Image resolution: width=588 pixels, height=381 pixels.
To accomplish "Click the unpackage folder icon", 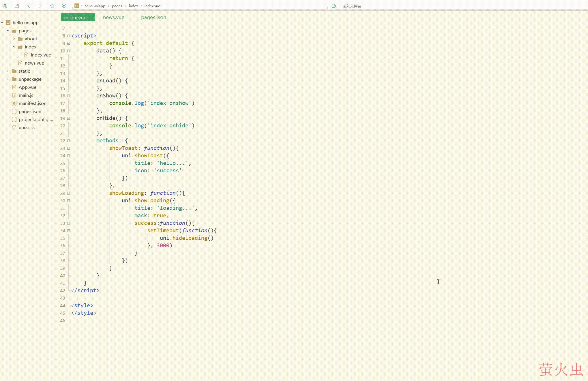I will [14, 79].
